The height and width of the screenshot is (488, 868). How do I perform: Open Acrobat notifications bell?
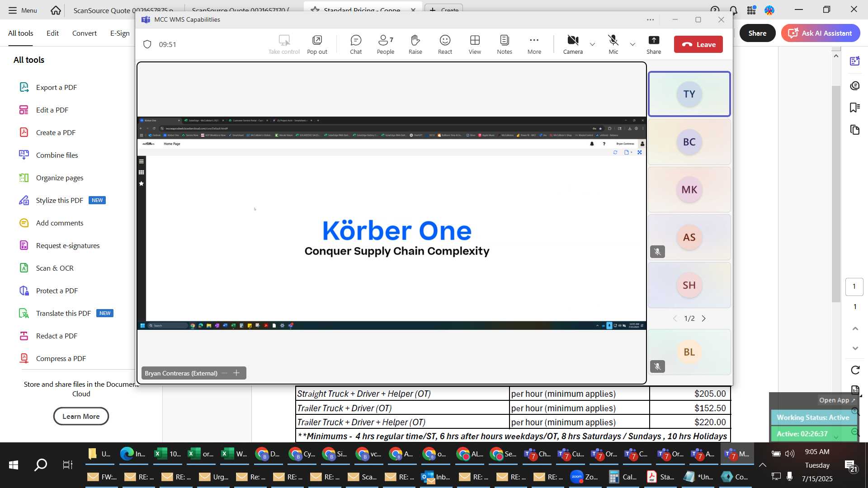733,10
